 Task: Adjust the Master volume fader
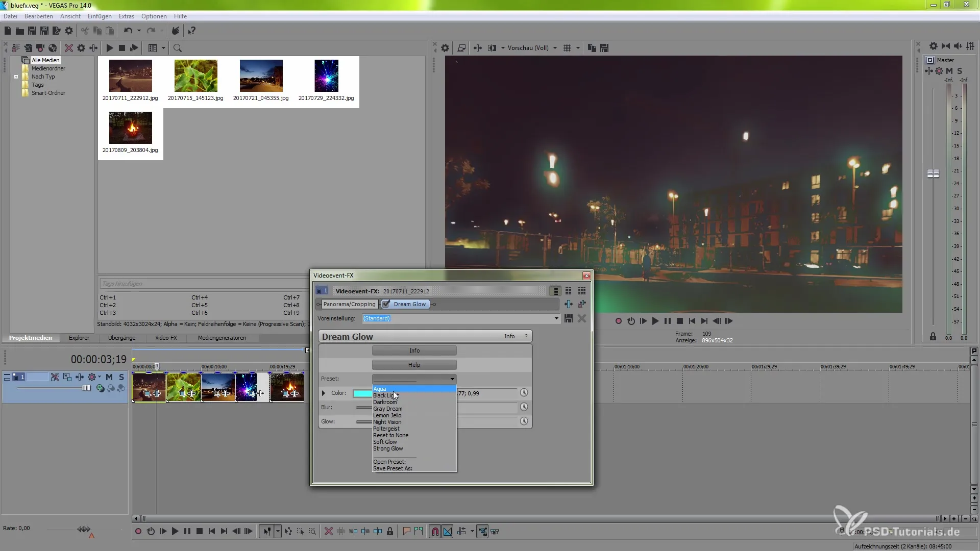tap(933, 174)
